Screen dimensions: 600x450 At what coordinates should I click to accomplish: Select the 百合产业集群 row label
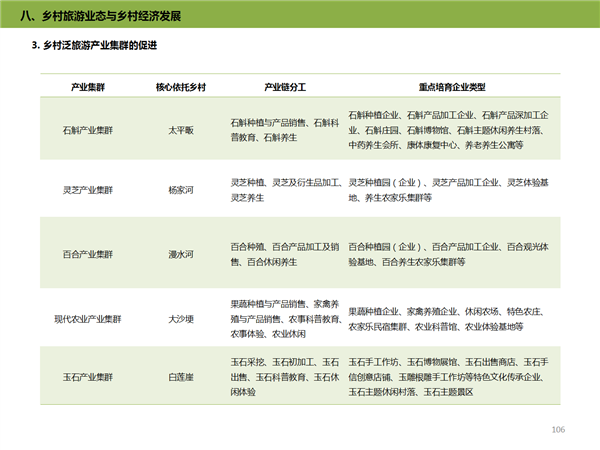coord(88,254)
